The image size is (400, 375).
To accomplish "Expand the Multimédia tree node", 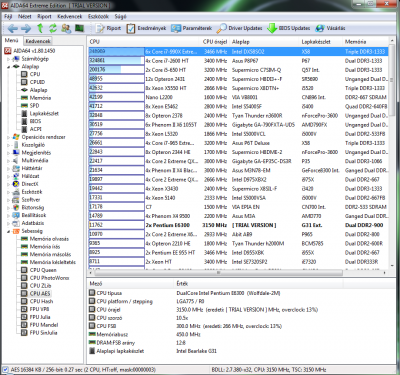I will (8, 161).
